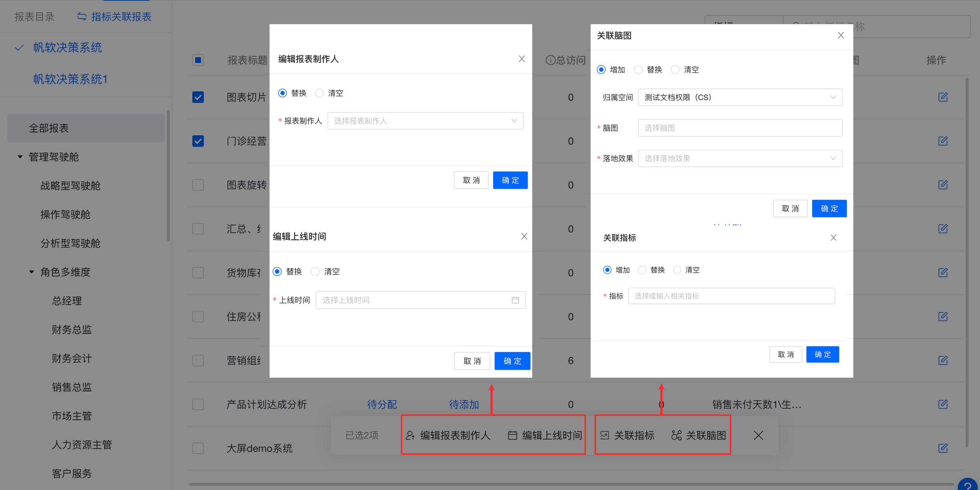Open the 落地效果 dropdown

[x=739, y=158]
